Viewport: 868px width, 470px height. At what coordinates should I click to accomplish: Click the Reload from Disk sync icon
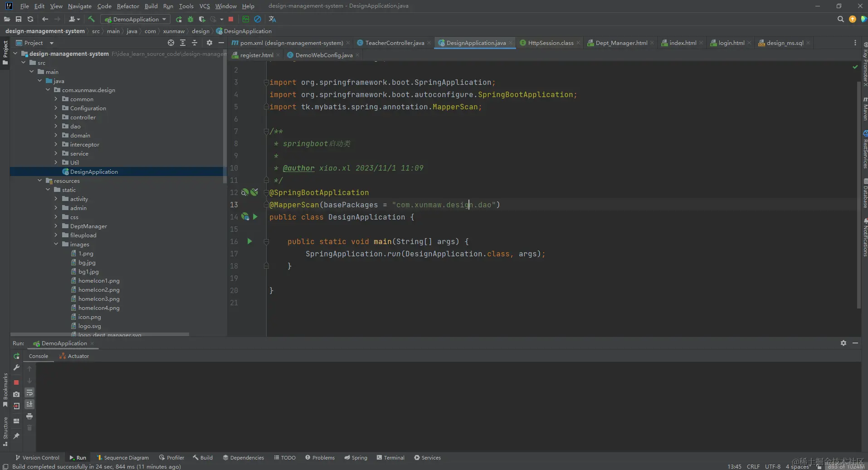30,19
